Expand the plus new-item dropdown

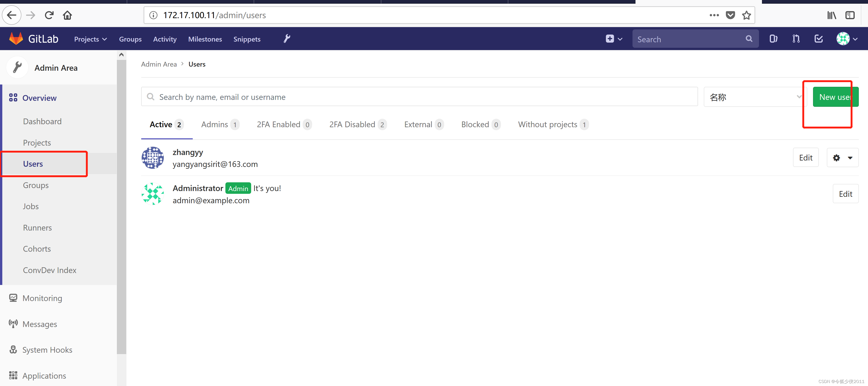point(614,39)
